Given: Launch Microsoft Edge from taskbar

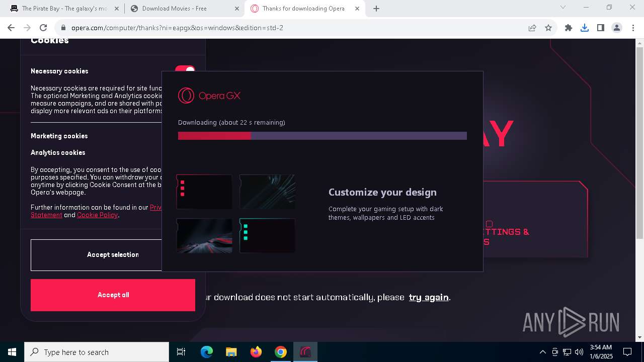Looking at the screenshot, I should point(207,352).
